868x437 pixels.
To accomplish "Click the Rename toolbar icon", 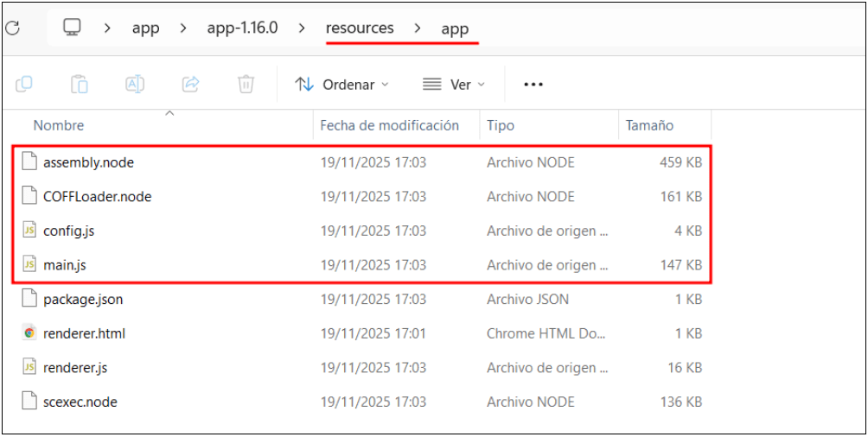I will [135, 84].
